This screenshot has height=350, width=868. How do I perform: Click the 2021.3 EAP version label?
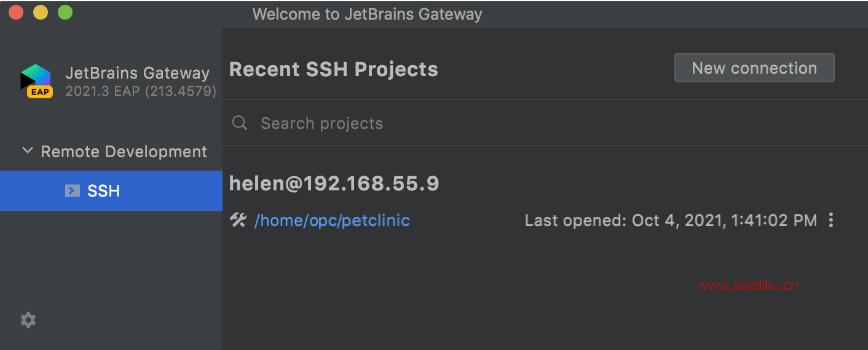click(141, 91)
